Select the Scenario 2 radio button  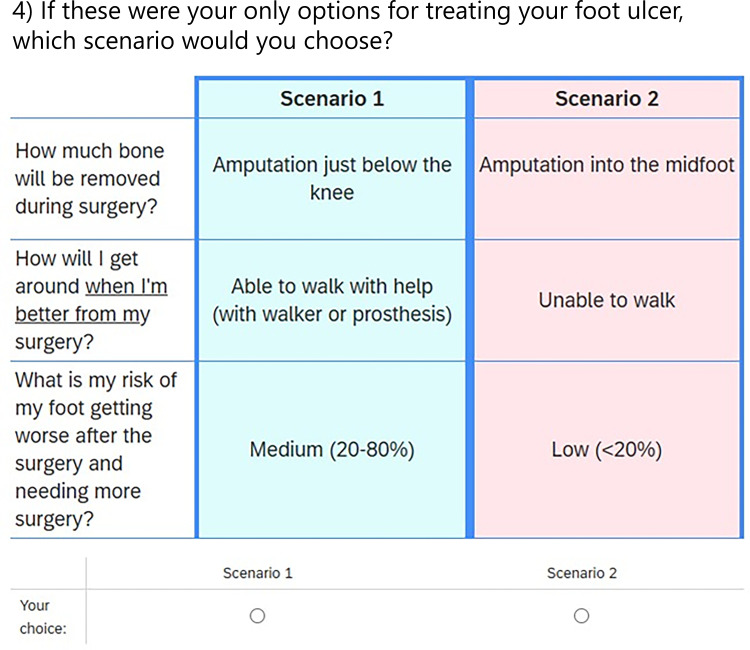click(x=582, y=616)
